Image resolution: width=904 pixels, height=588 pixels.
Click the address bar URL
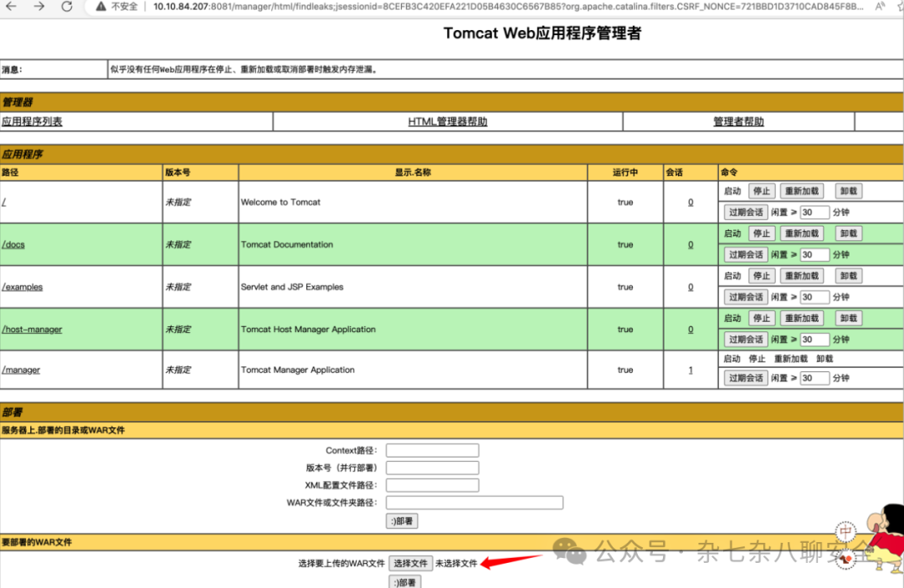(x=508, y=7)
